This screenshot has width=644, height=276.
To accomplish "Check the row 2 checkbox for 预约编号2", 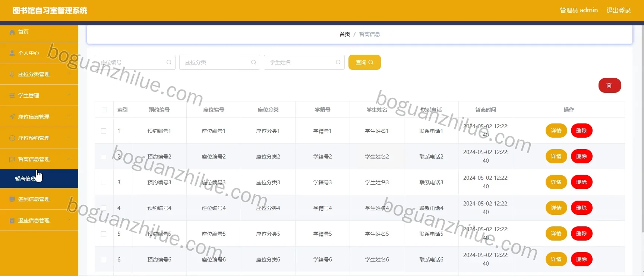I will point(104,157).
